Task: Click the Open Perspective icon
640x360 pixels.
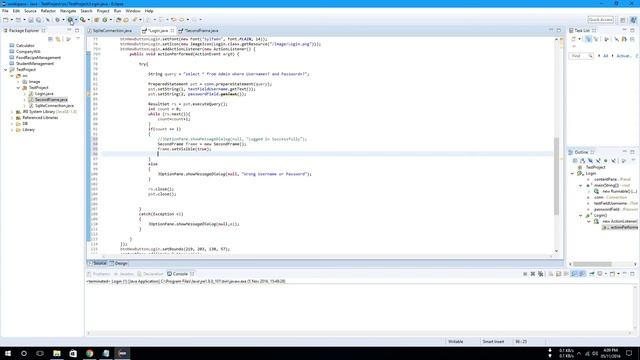Action: 623,20
